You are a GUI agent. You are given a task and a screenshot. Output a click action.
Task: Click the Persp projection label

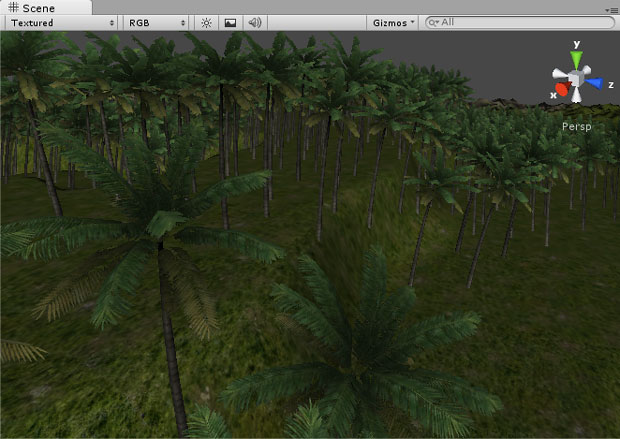[577, 128]
